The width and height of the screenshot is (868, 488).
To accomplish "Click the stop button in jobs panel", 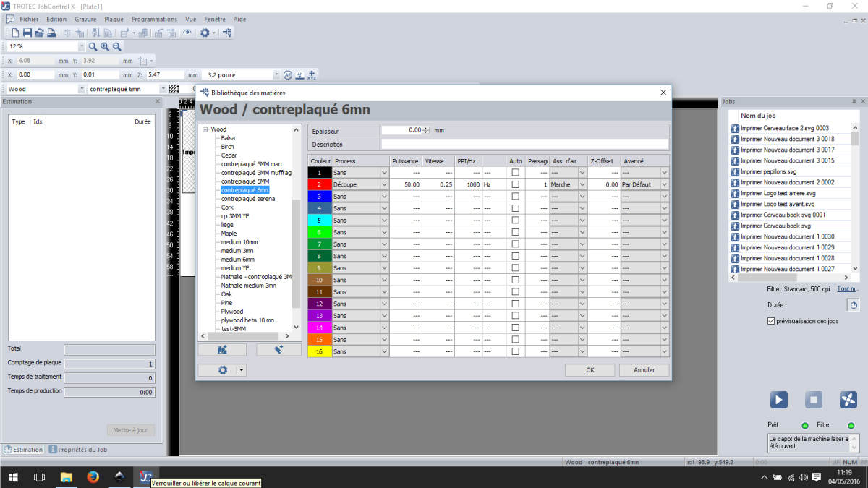I will (813, 399).
